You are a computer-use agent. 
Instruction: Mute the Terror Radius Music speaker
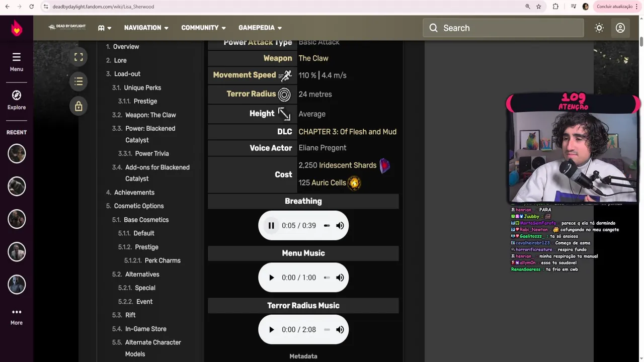[x=340, y=330]
